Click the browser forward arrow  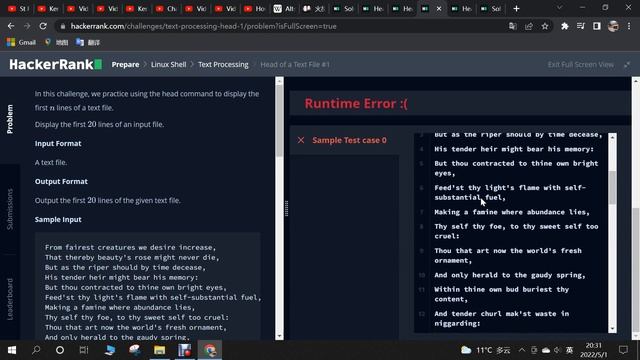[27, 26]
